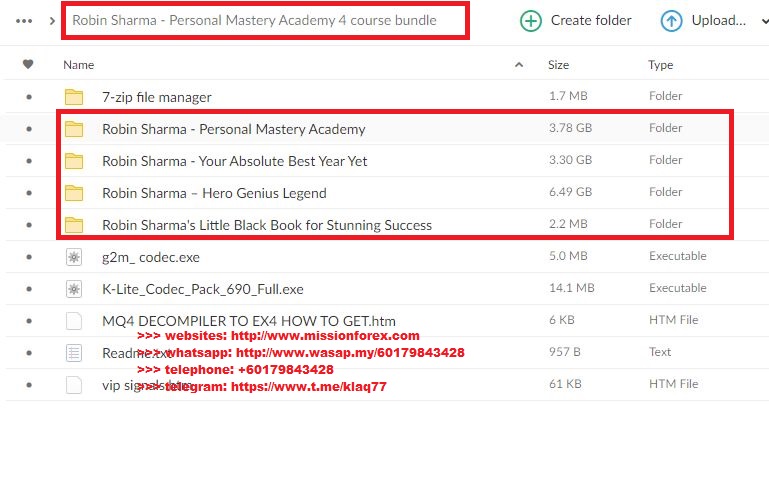The width and height of the screenshot is (769, 504).
Task: Sort by the Type column header
Action: [661, 65]
